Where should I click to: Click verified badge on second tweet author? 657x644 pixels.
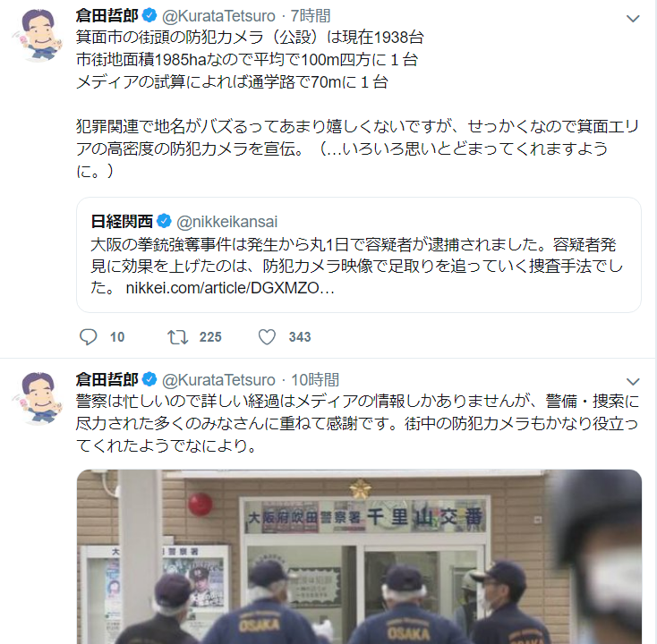149,379
